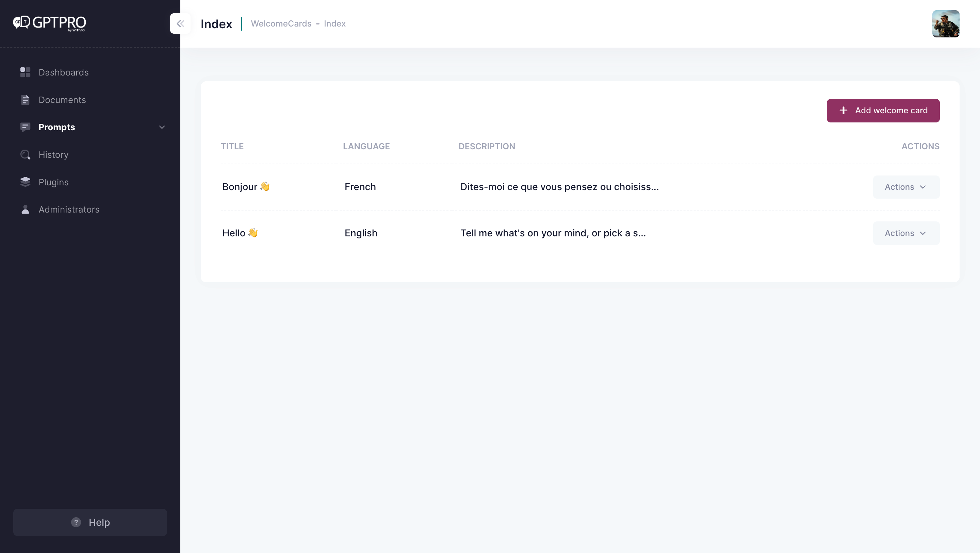Collapse the sidebar with the double-chevron
This screenshot has height=553, width=980.
(180, 23)
